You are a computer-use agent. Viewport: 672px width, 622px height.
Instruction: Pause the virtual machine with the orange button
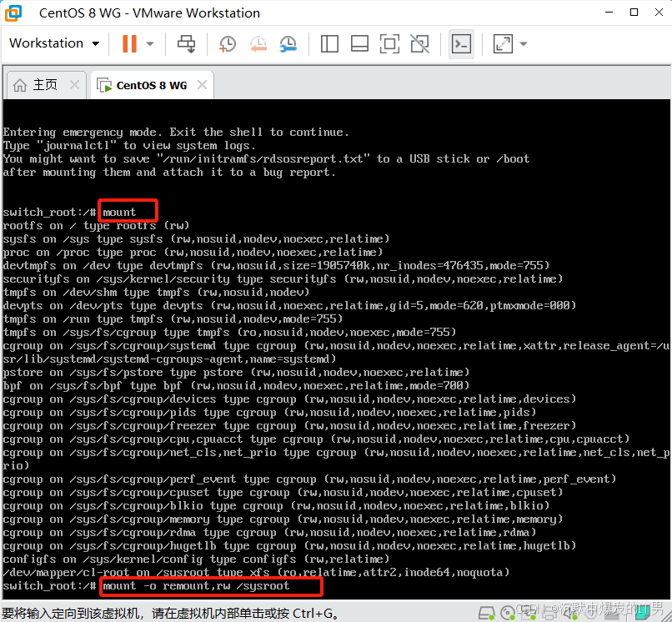(x=129, y=43)
